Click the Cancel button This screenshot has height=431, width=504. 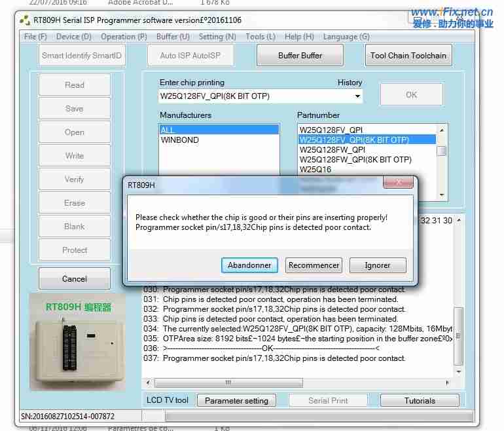click(75, 279)
